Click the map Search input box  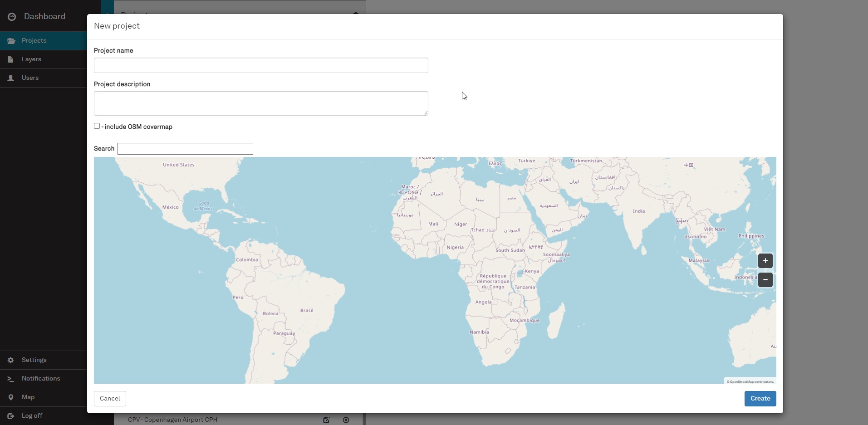click(185, 149)
